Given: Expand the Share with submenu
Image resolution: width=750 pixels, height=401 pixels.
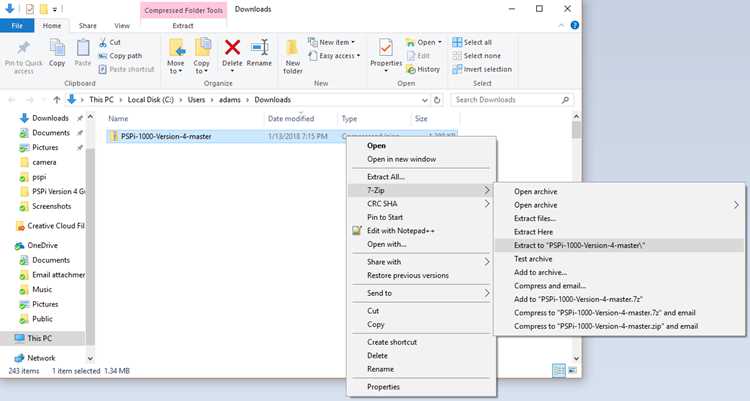Looking at the screenshot, I should (421, 262).
